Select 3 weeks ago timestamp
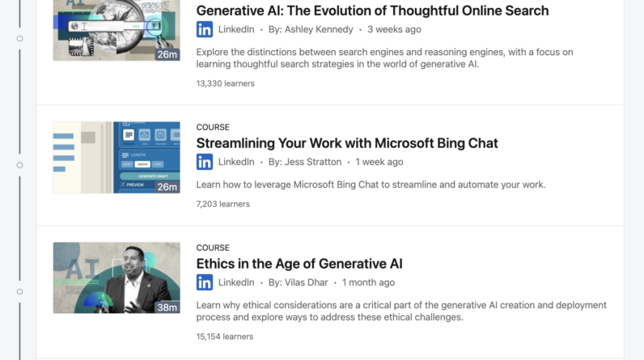Screen dimensions: 644x360 [394, 29]
